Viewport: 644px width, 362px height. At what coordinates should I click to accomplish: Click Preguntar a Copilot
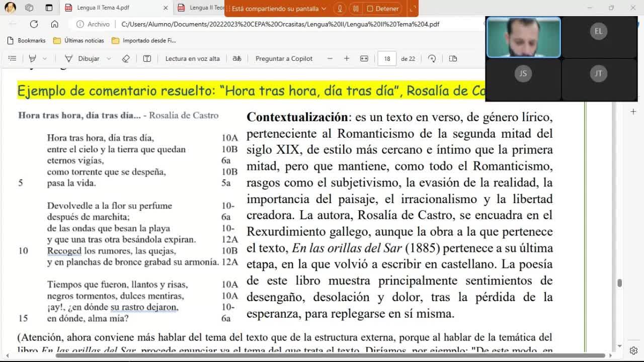pyautogui.click(x=284, y=58)
